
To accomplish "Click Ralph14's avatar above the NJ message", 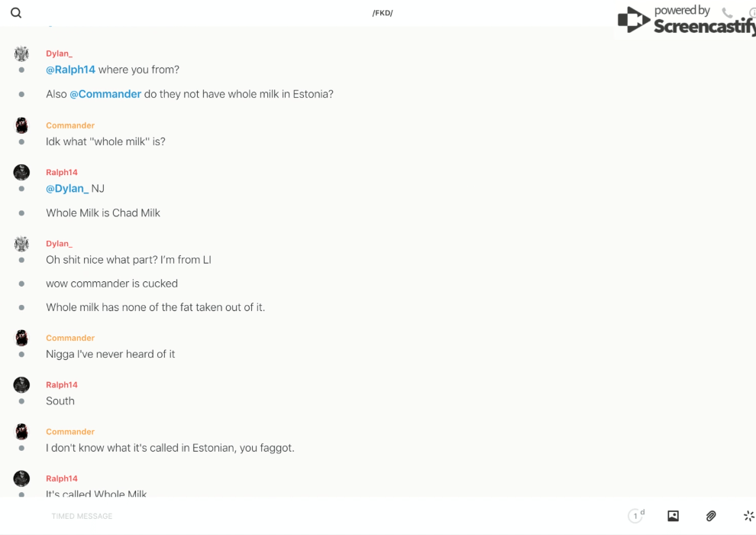I will [x=21, y=172].
